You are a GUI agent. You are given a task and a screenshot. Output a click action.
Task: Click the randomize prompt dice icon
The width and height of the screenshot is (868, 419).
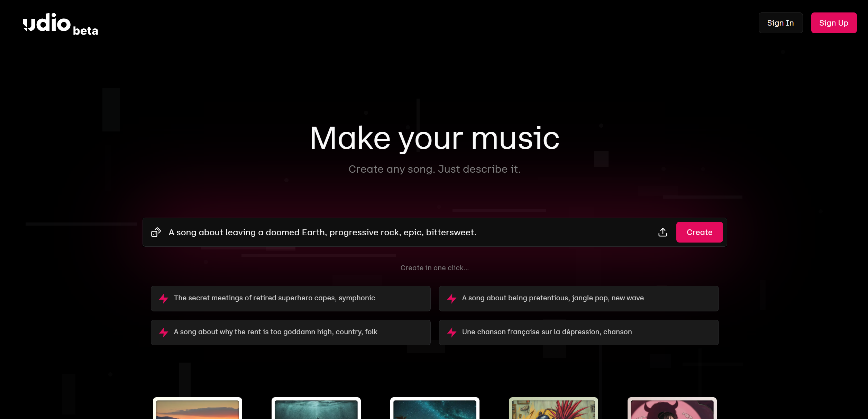tap(156, 232)
